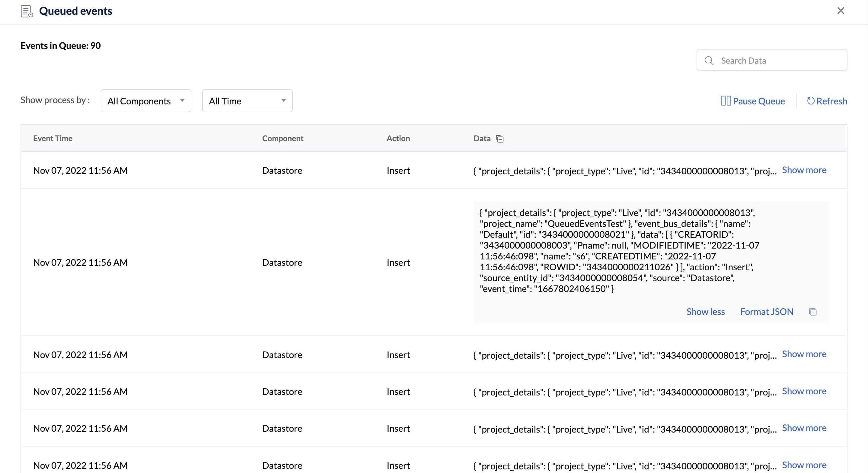Click the expanded JSON data text

pyautogui.click(x=619, y=251)
